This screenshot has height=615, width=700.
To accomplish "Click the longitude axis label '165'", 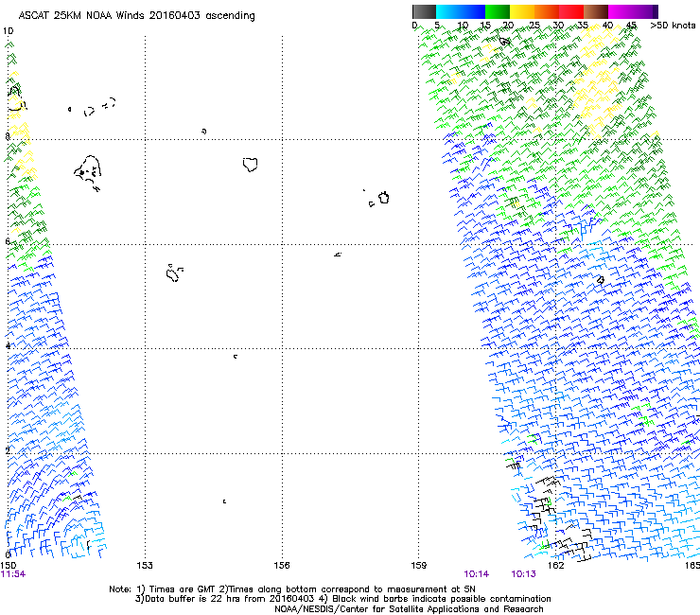I will point(692,566).
